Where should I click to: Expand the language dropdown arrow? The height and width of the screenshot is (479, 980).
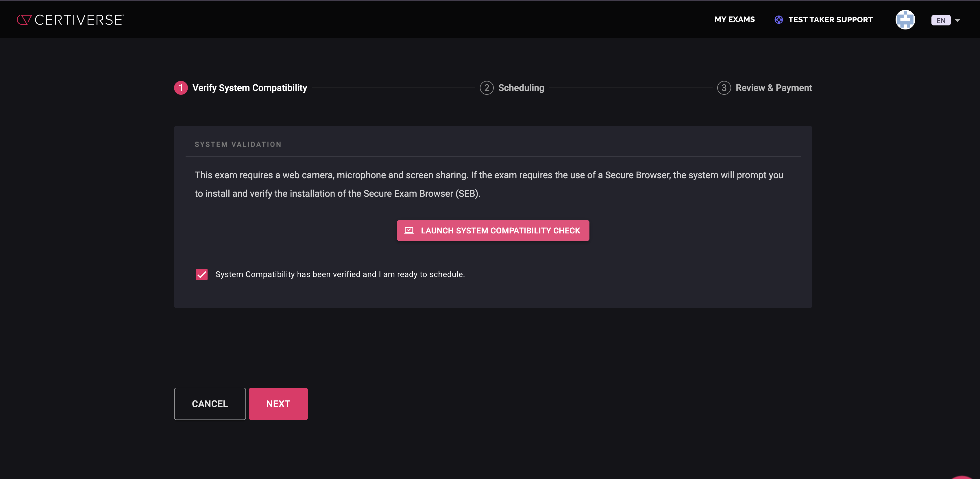(957, 21)
